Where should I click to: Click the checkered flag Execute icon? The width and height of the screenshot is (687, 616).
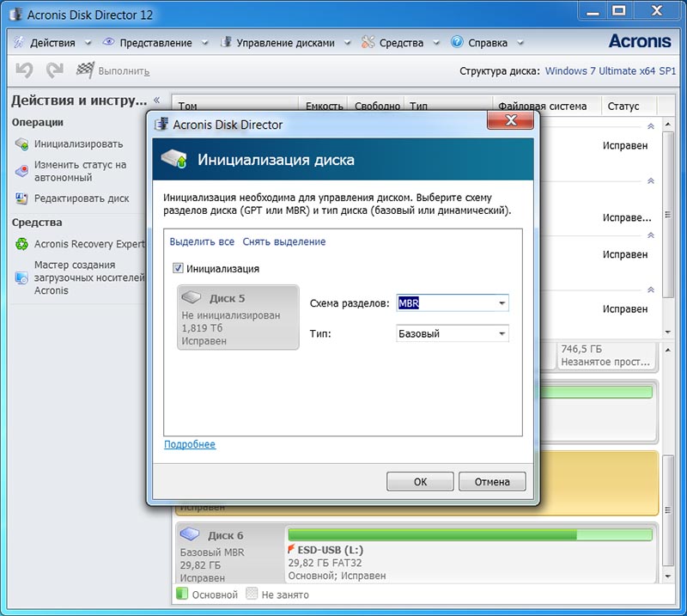tap(85, 70)
